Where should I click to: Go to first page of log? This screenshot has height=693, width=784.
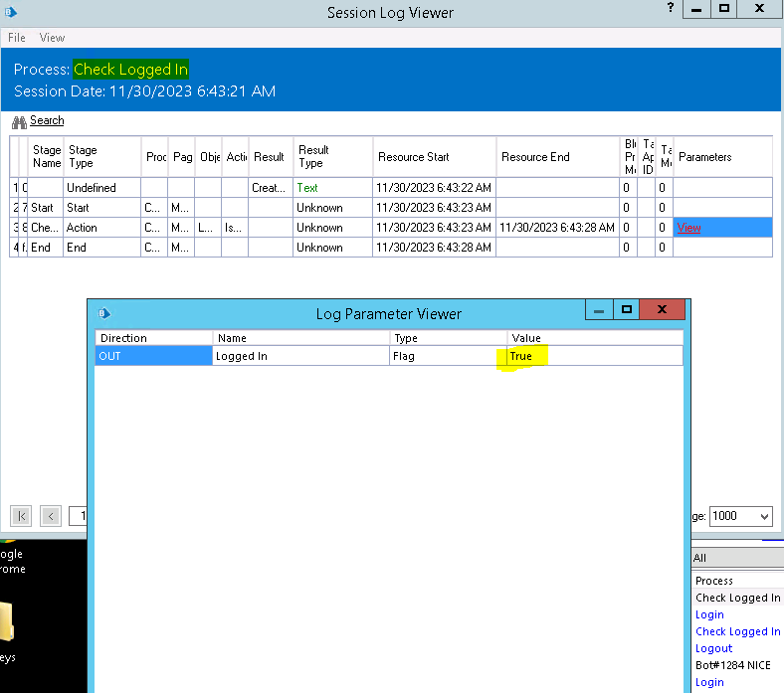tap(21, 516)
